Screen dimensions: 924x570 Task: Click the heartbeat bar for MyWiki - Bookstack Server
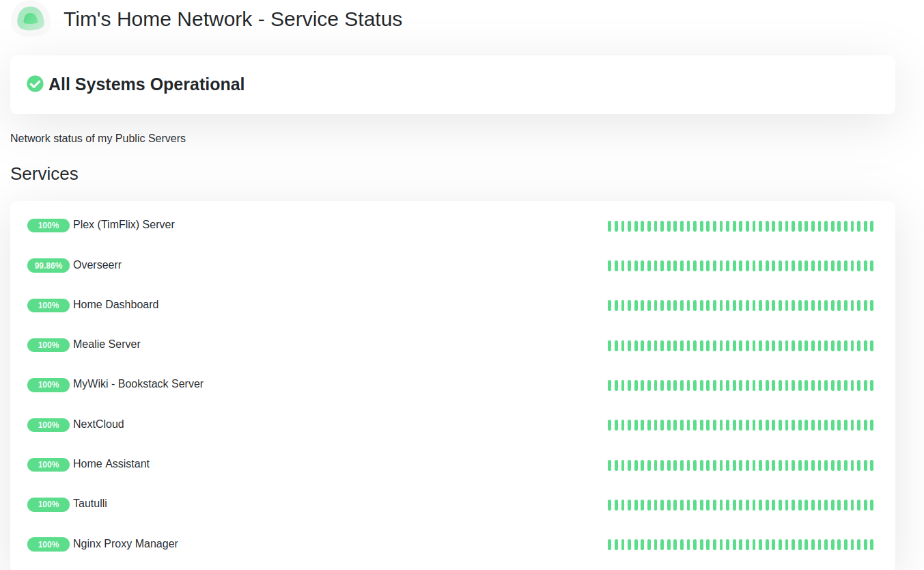pyautogui.click(x=740, y=385)
